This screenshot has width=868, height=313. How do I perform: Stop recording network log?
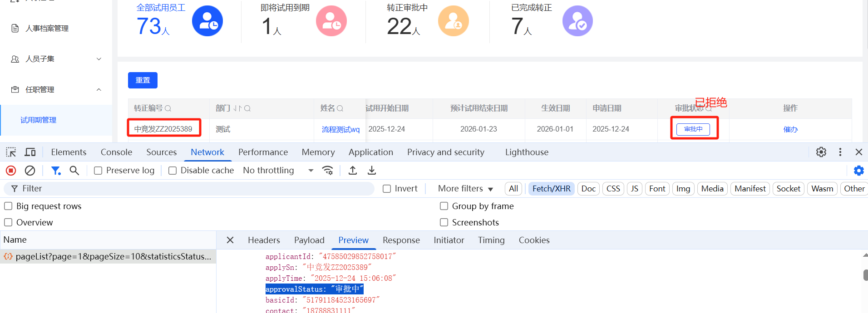(x=11, y=171)
